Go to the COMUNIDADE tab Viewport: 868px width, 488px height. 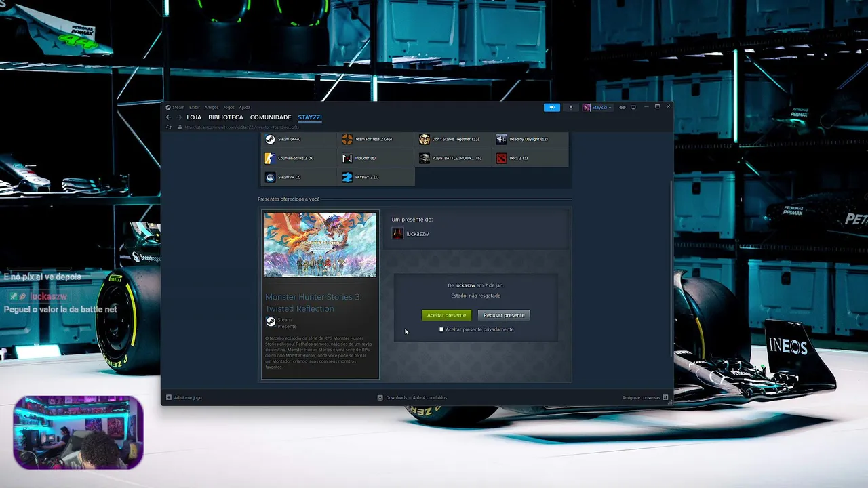click(x=271, y=117)
